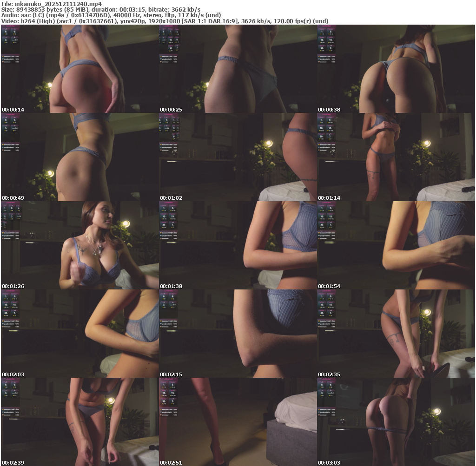This screenshot has width=476, height=466.
Task: Open the 00:01:26 thumbnail
Action: tap(79, 245)
